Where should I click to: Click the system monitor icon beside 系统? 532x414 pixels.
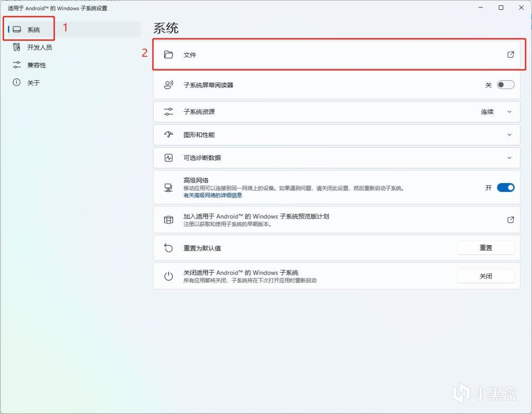(17, 29)
